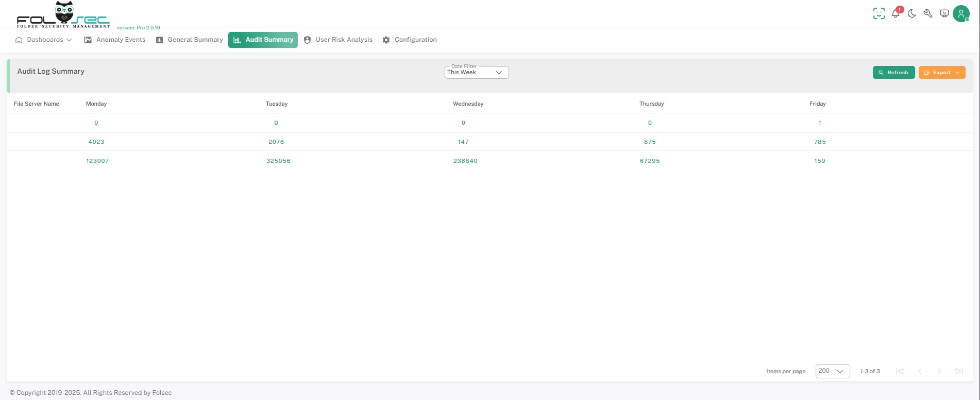Open the Export options dropdown button

coord(942,73)
